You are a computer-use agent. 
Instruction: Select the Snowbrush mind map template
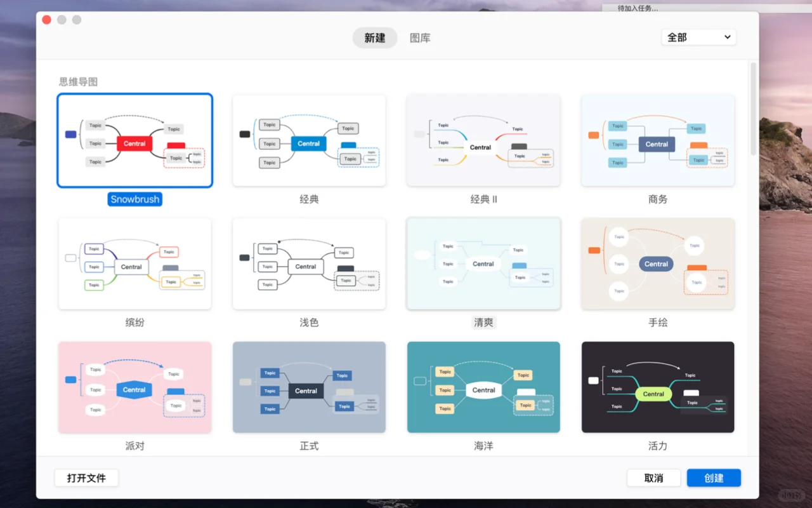134,140
